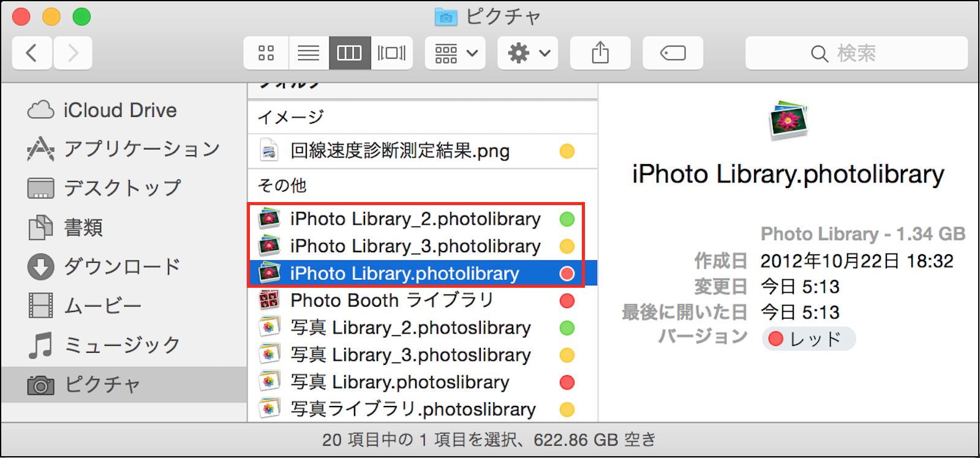Open iCloud Drive in the sidebar
Viewport: 980px width, 458px height.
[x=124, y=110]
